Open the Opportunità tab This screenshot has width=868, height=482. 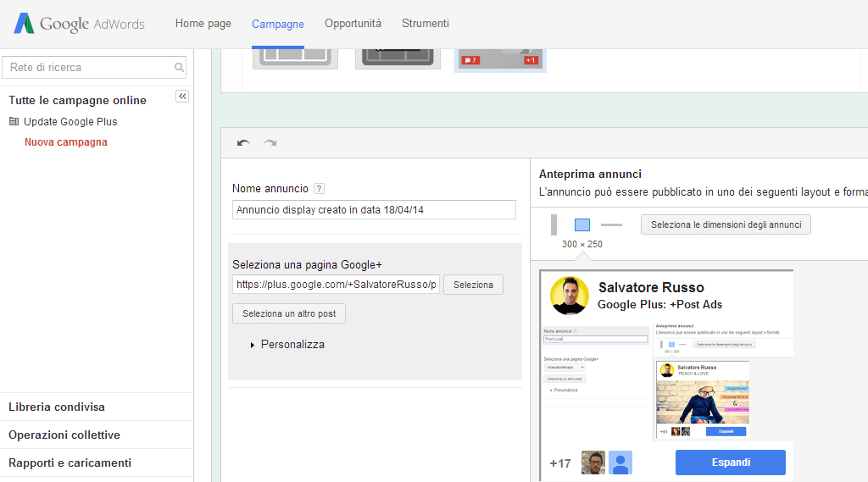[353, 23]
